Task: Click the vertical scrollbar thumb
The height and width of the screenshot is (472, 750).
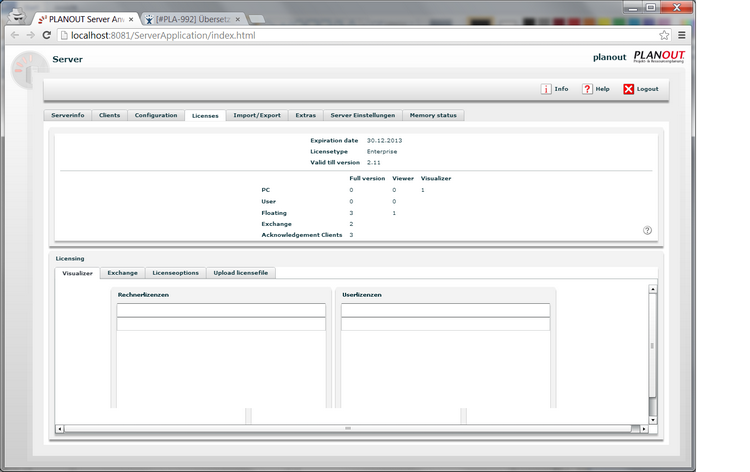Action: 652,345
